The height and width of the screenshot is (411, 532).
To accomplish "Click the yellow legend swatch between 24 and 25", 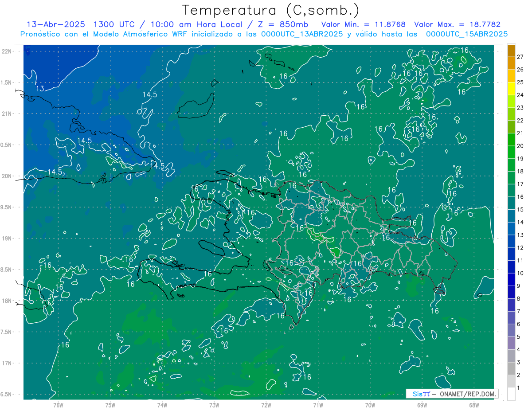I will tap(511, 89).
